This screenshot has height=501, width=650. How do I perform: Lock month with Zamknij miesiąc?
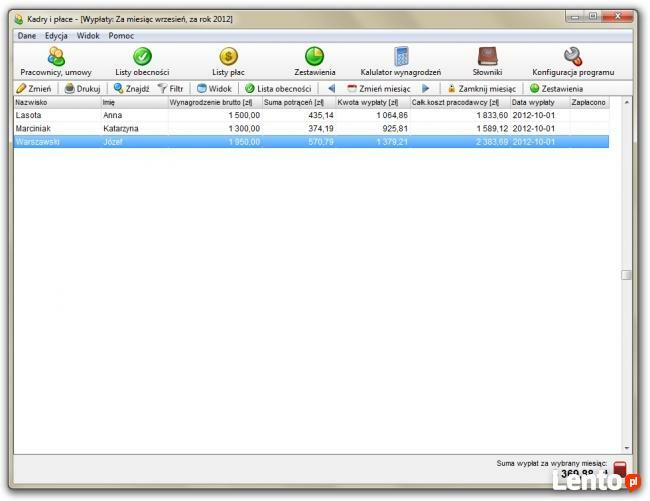coord(481,89)
